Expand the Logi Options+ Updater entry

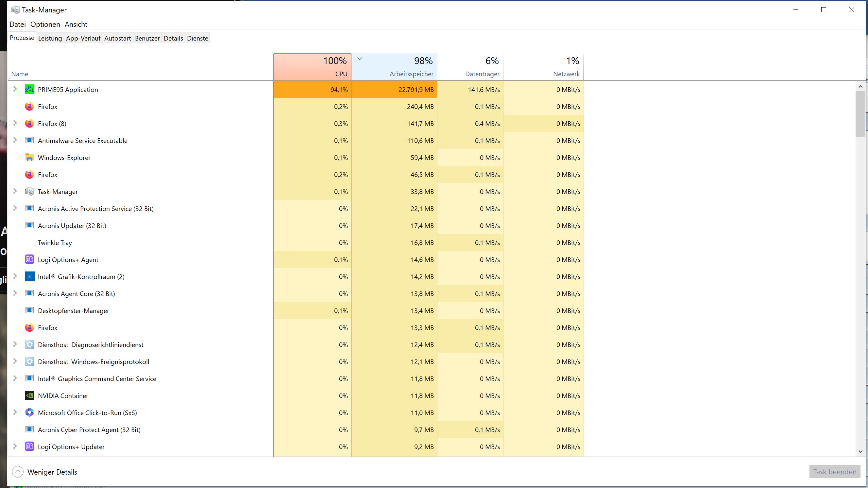[x=15, y=446]
